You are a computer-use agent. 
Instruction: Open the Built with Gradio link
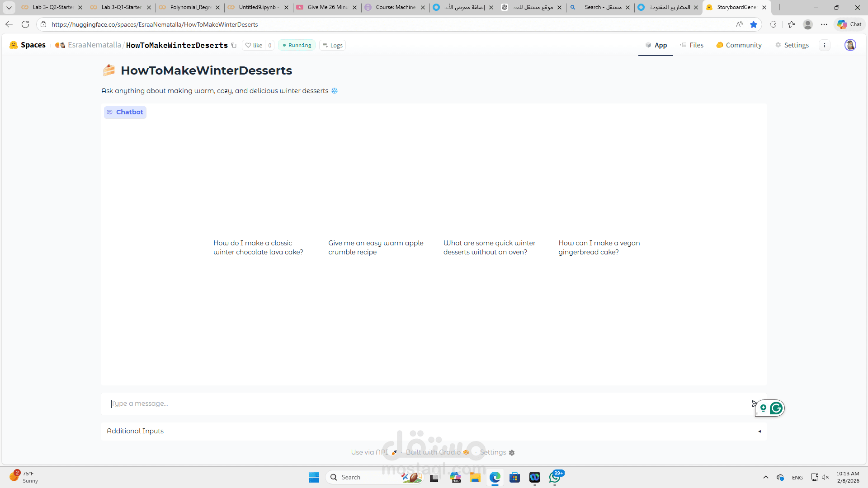pos(438,452)
